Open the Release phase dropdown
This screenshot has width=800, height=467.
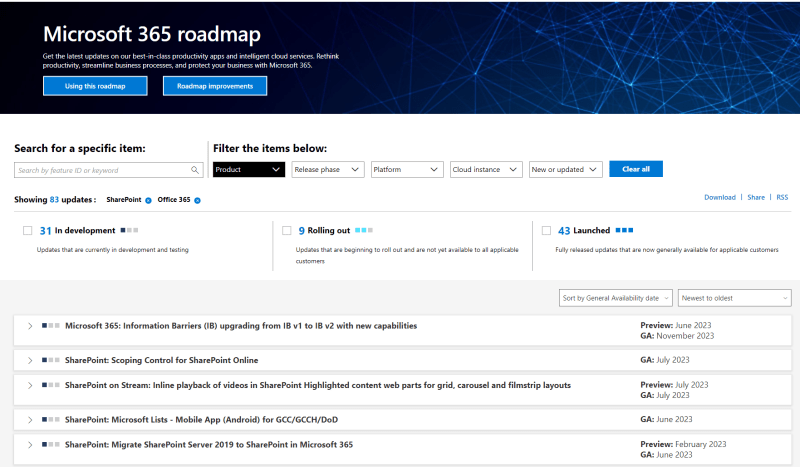pos(328,169)
